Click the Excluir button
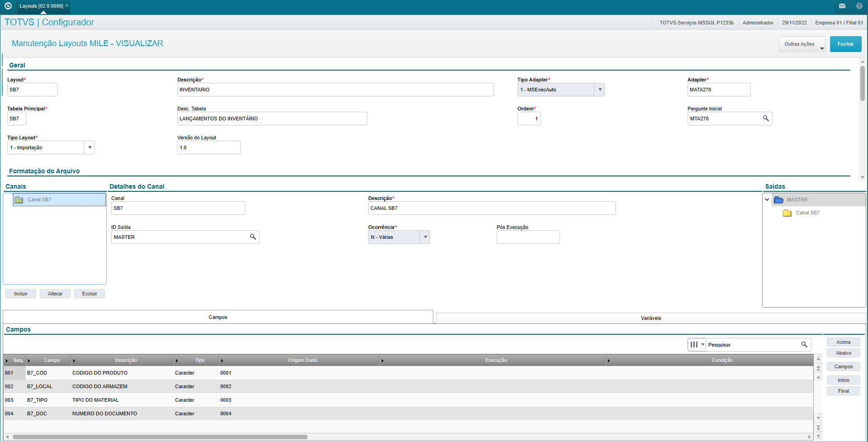 (90, 294)
